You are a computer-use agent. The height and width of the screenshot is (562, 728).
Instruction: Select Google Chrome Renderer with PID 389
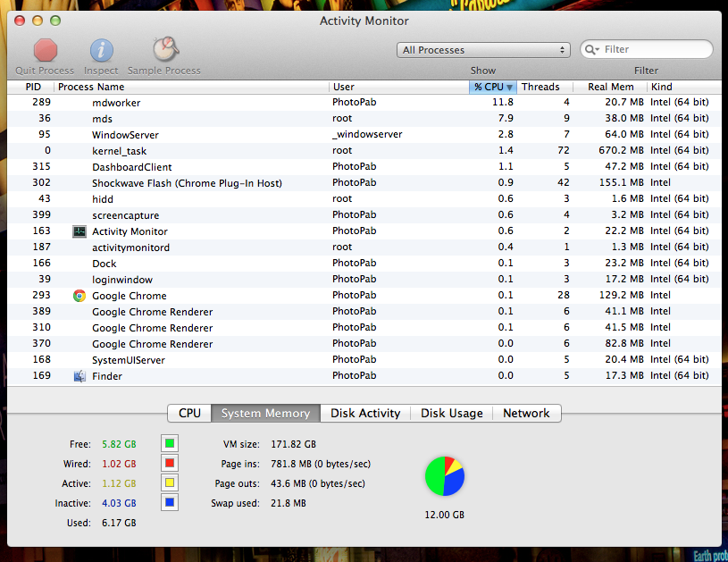pyautogui.click(x=364, y=312)
